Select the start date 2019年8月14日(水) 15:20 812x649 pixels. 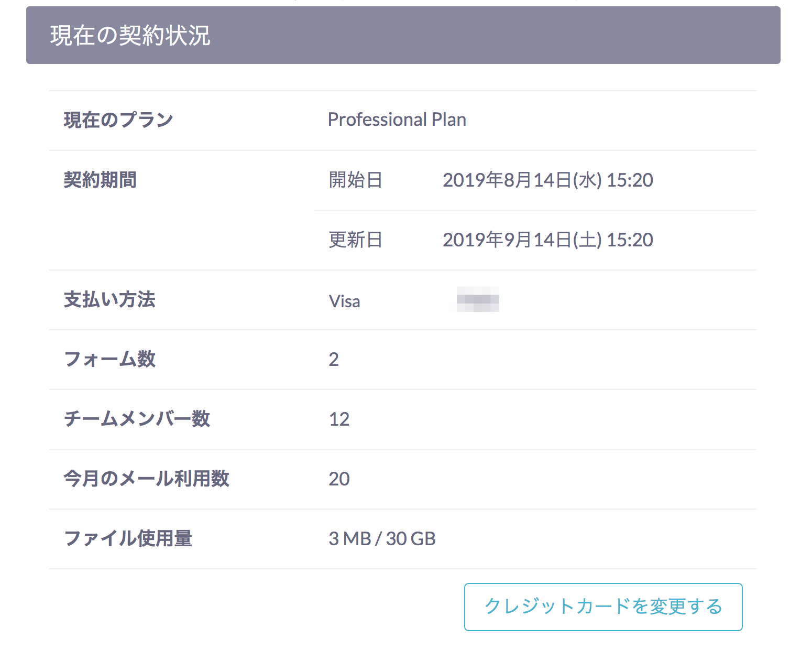tap(548, 180)
